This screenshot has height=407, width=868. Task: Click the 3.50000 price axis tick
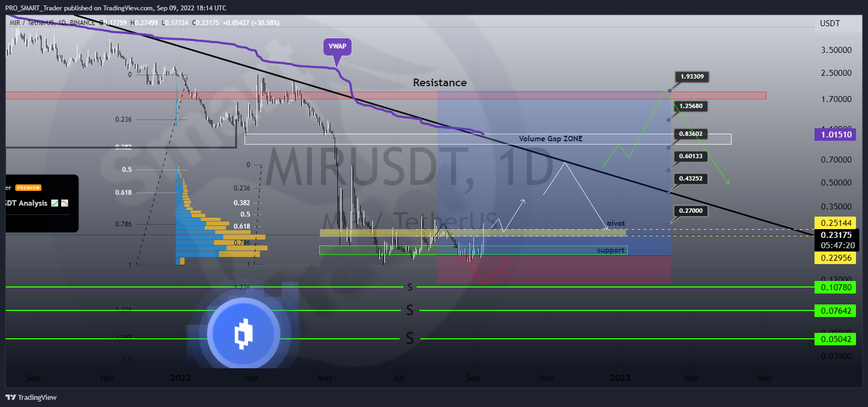click(x=836, y=50)
